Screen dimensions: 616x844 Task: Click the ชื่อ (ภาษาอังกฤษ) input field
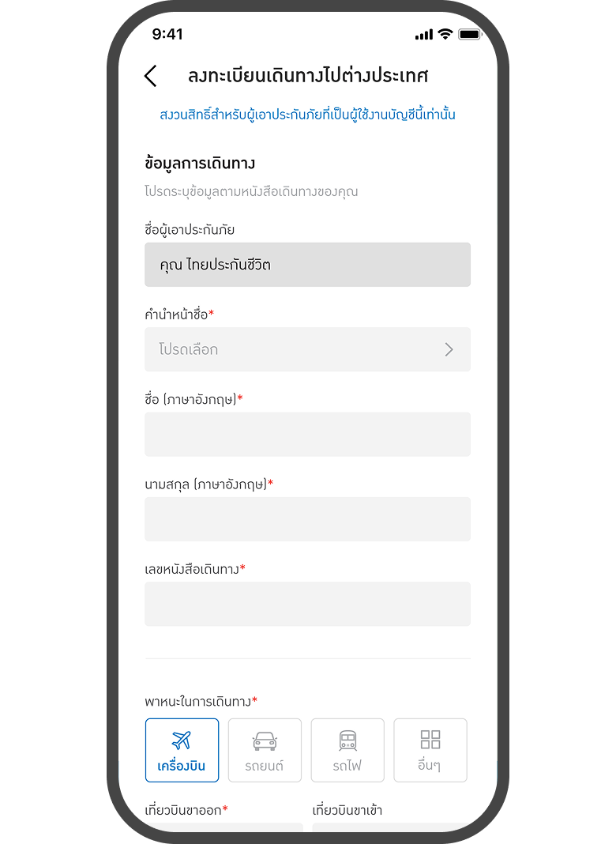click(307, 434)
